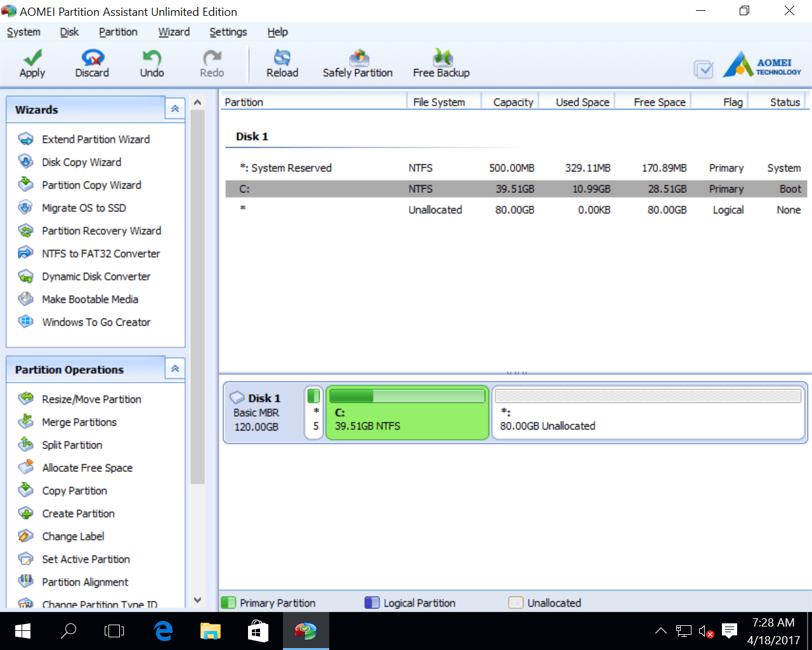Show hidden system tray icons
Screen dimensions: 812x650
[x=660, y=631]
